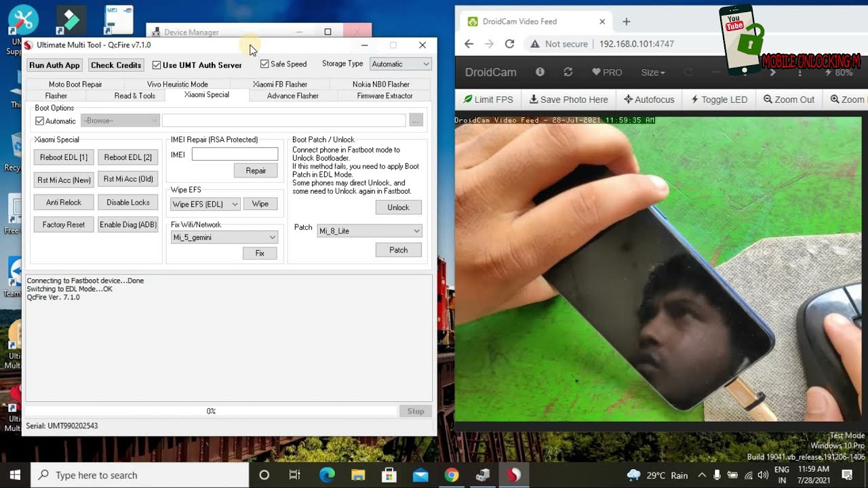Image resolution: width=868 pixels, height=488 pixels.
Task: Show hidden system tray icons
Action: [702, 475]
